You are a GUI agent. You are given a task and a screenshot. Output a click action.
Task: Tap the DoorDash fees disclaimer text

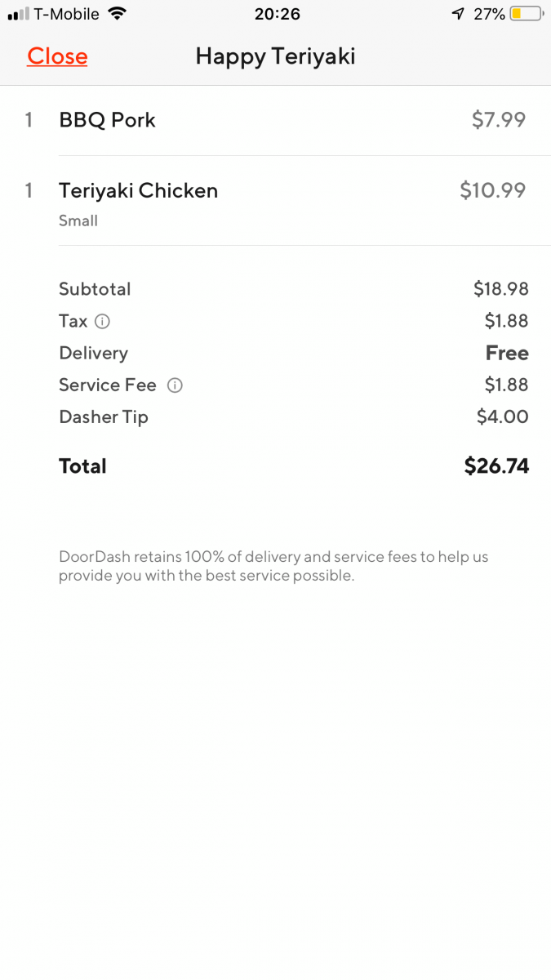pyautogui.click(x=273, y=566)
